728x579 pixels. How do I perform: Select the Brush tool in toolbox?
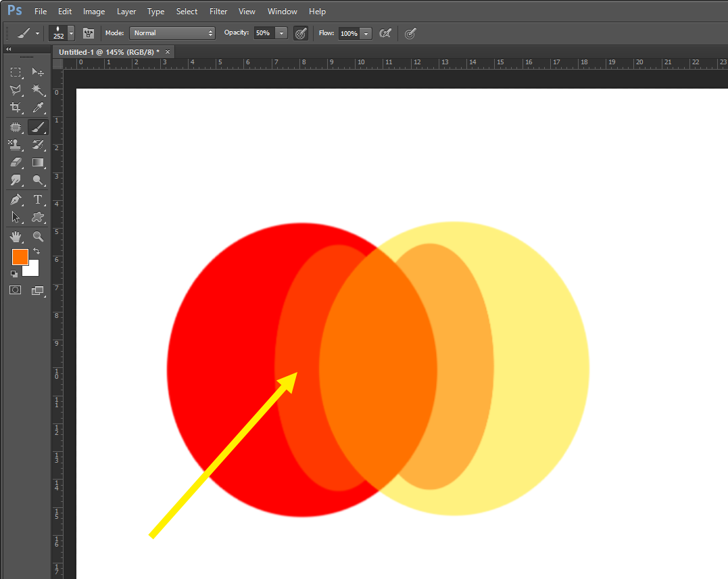[38, 127]
